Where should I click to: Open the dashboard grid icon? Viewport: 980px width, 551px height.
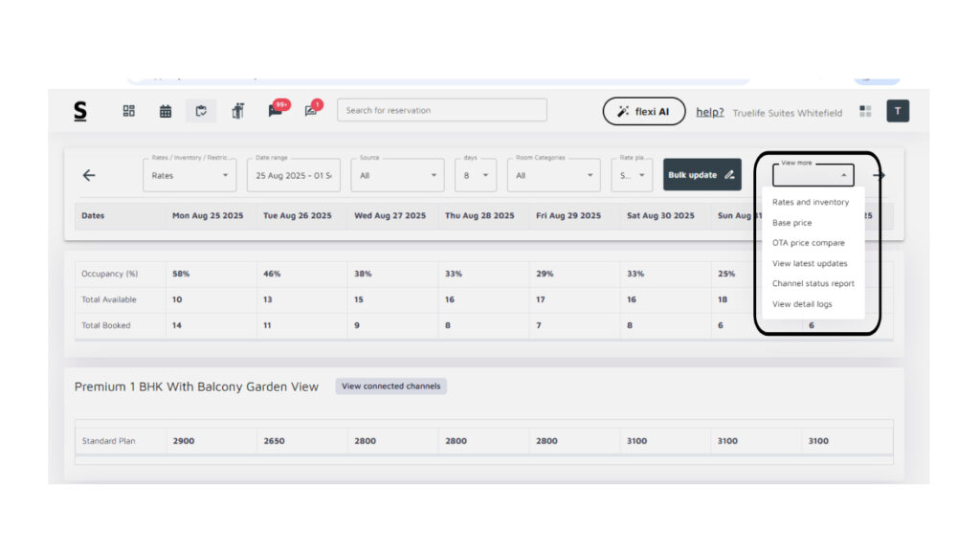pos(129,111)
